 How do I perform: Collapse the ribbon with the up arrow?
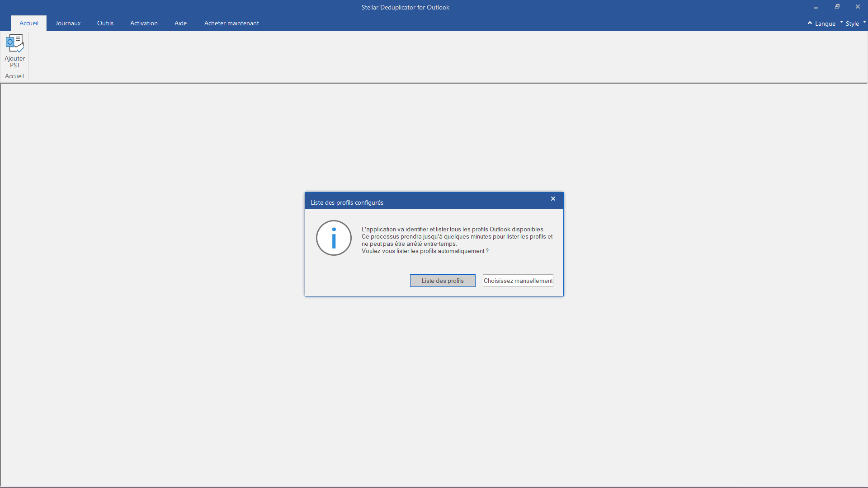tap(810, 23)
